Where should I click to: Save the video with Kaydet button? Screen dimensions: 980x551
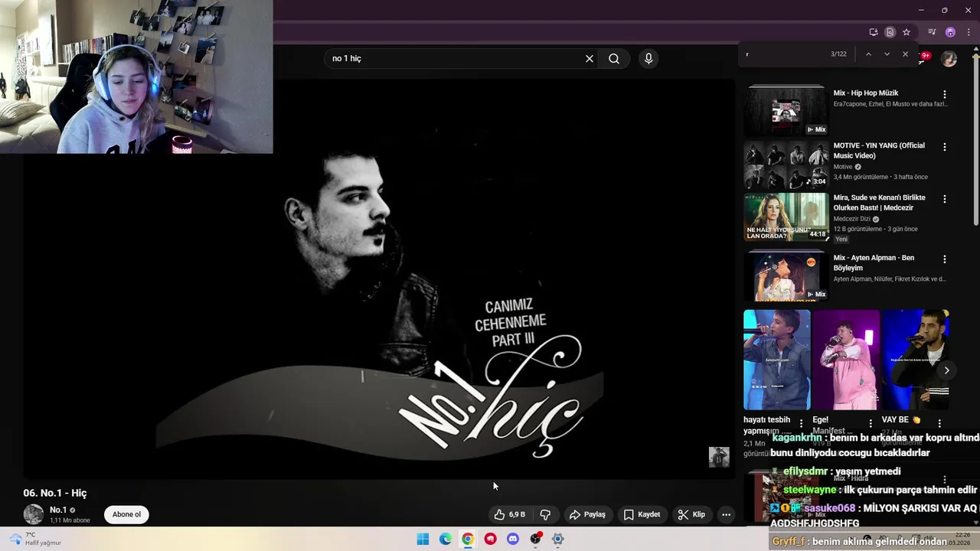click(642, 514)
